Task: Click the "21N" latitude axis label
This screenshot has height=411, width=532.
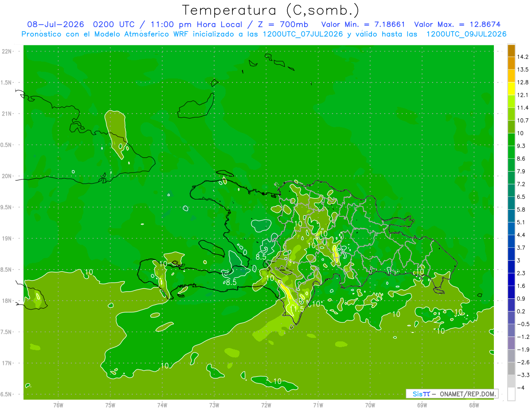Action: coord(7,114)
